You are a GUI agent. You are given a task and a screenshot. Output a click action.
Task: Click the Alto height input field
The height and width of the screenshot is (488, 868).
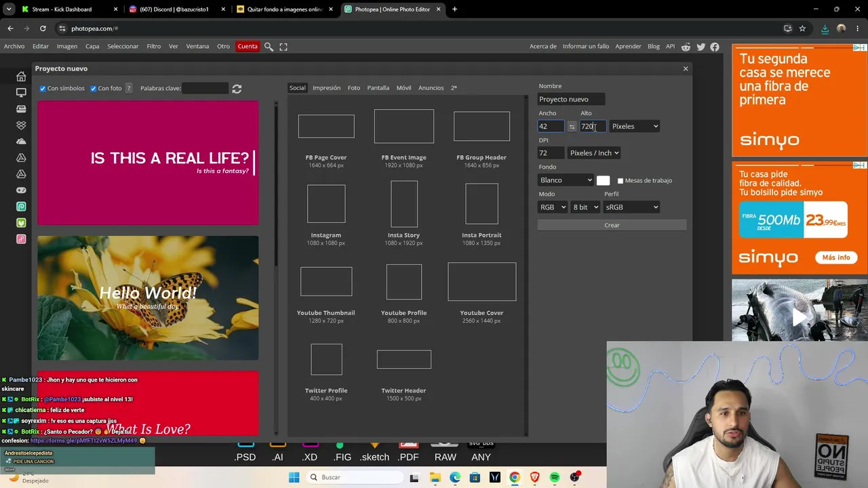(592, 127)
